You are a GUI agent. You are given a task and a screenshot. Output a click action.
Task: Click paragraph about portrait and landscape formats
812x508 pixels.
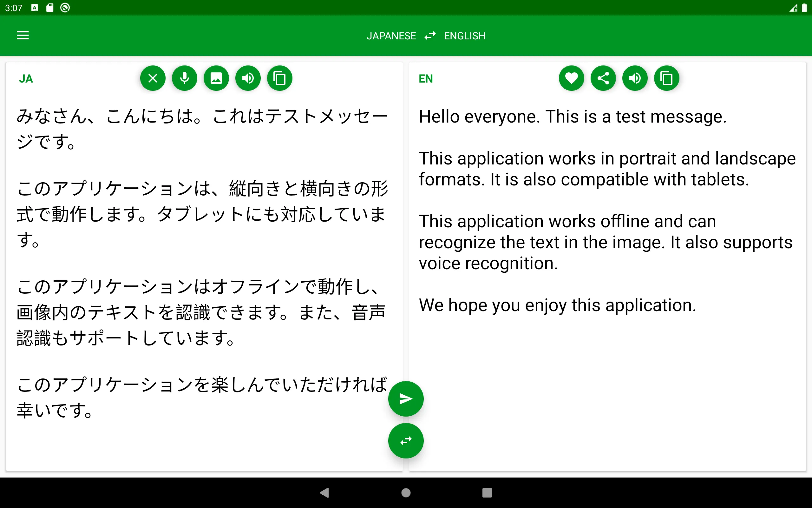point(607,169)
